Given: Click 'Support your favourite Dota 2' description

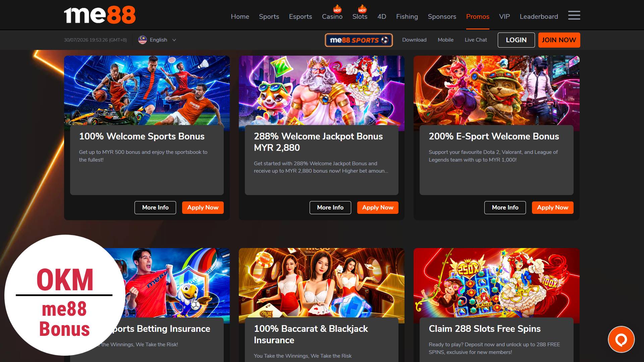Looking at the screenshot, I should [x=493, y=156].
